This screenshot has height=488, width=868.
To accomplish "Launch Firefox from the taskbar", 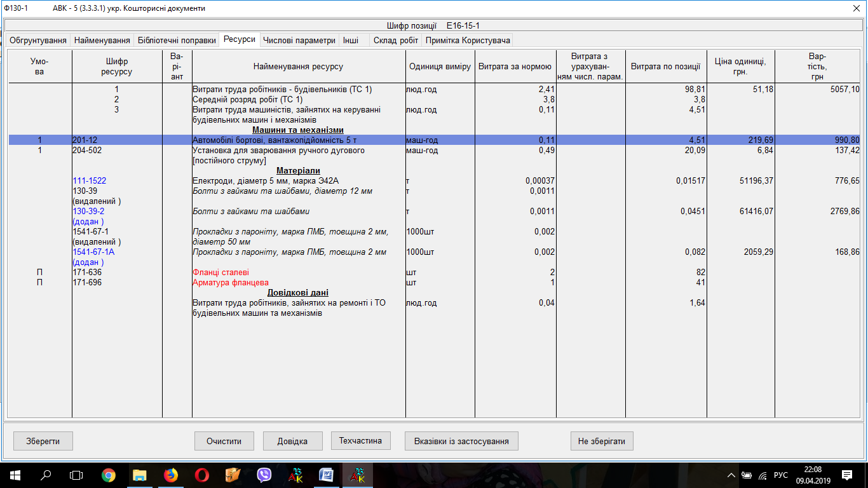I will click(x=170, y=475).
